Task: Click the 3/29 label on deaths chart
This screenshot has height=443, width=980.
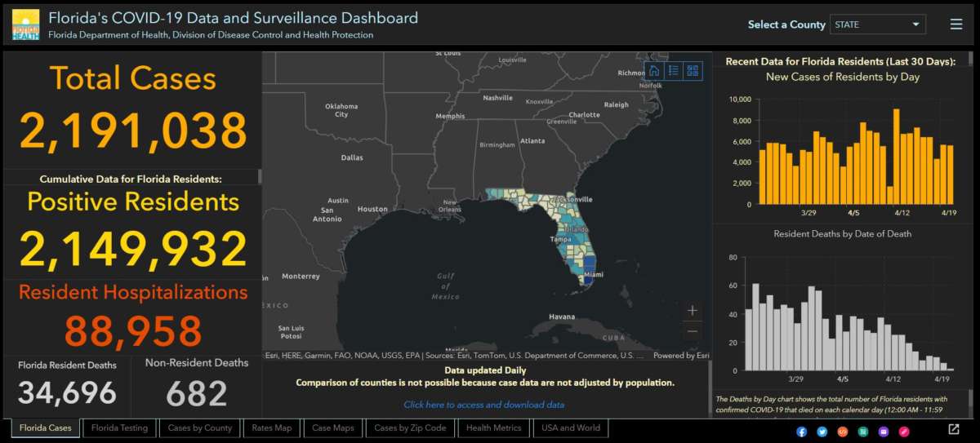Action: (x=796, y=379)
